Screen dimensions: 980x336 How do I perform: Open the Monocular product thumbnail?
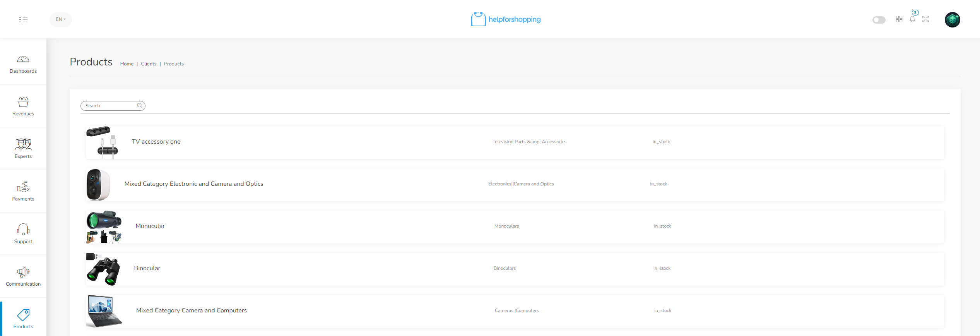(x=104, y=227)
